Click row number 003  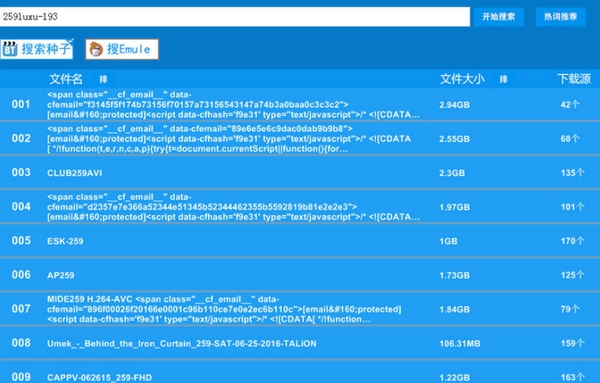21,173
